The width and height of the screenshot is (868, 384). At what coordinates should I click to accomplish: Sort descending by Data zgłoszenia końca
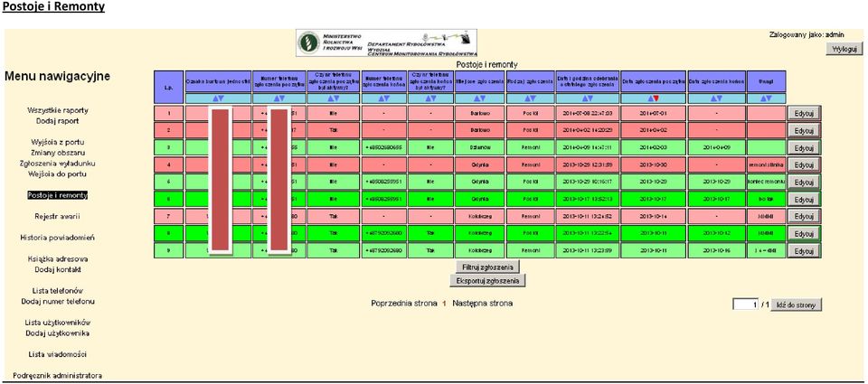720,98
